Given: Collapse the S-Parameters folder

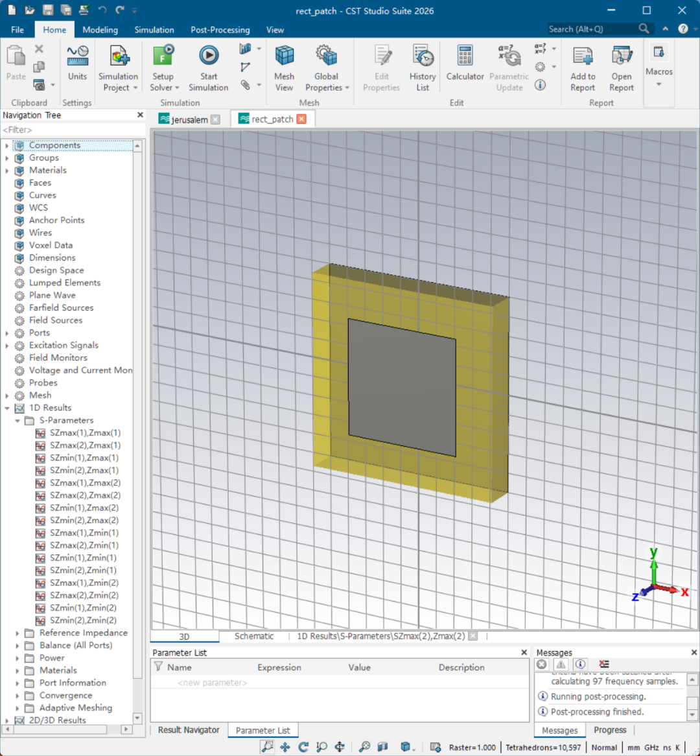Looking at the screenshot, I should click(17, 420).
